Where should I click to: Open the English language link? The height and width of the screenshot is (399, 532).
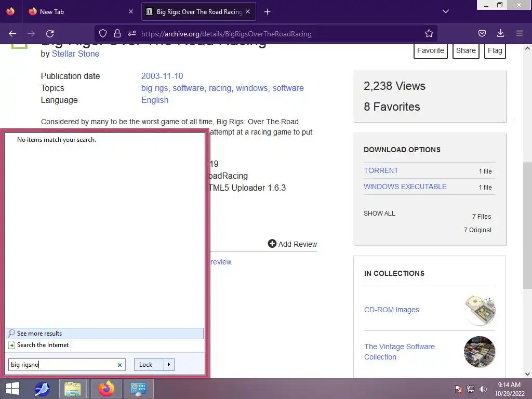pyautogui.click(x=155, y=100)
